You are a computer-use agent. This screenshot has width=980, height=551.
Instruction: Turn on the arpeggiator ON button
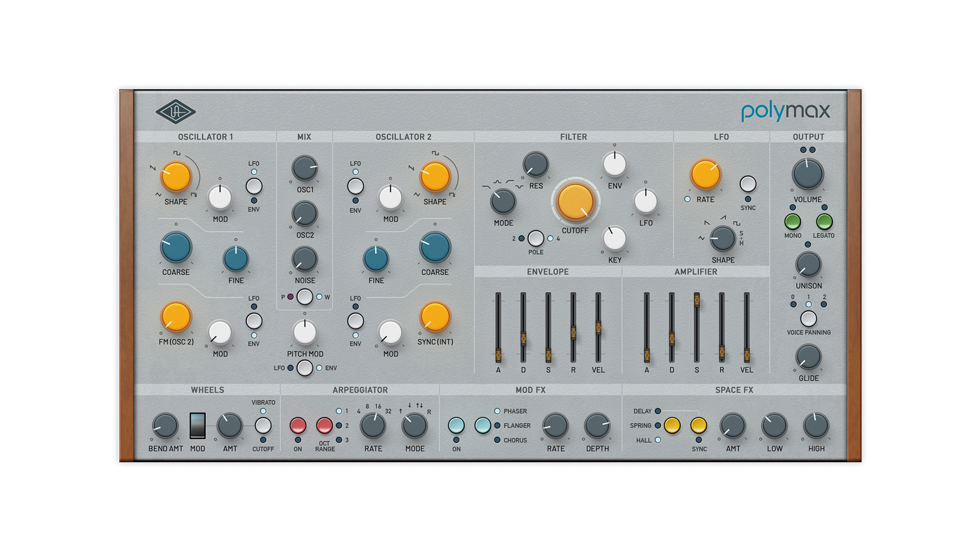[x=298, y=425]
